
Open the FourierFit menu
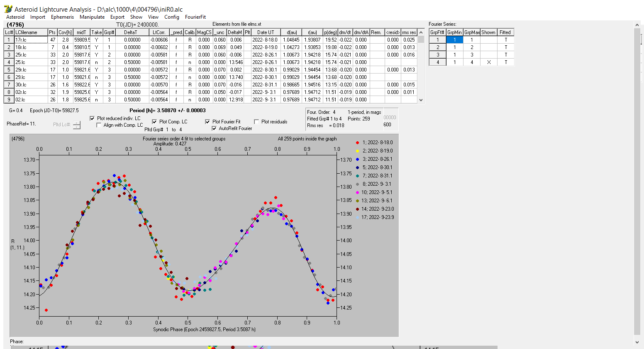(x=195, y=17)
